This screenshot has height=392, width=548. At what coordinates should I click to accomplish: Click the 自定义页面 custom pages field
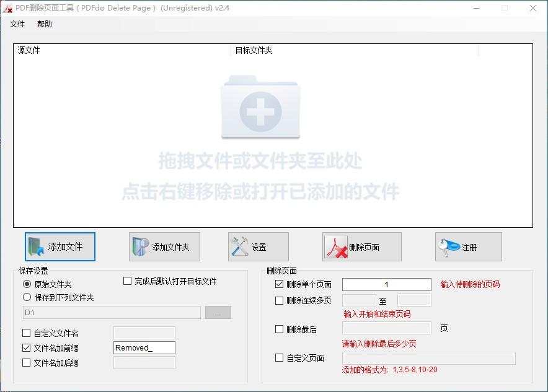point(429,358)
